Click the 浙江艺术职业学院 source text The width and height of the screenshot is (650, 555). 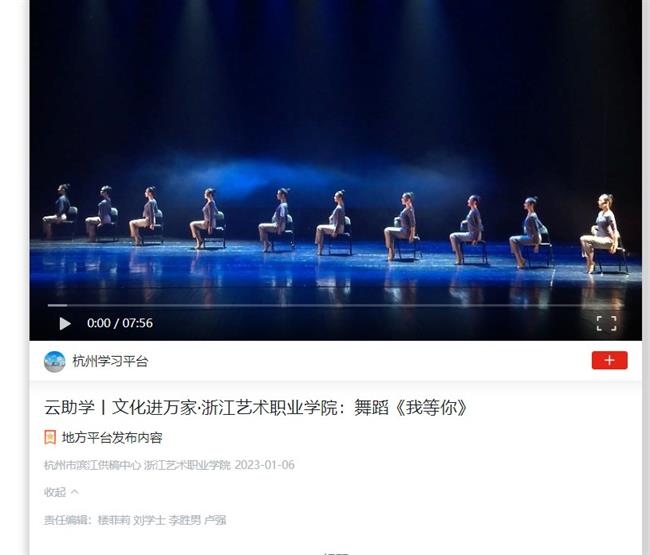pyautogui.click(x=187, y=465)
